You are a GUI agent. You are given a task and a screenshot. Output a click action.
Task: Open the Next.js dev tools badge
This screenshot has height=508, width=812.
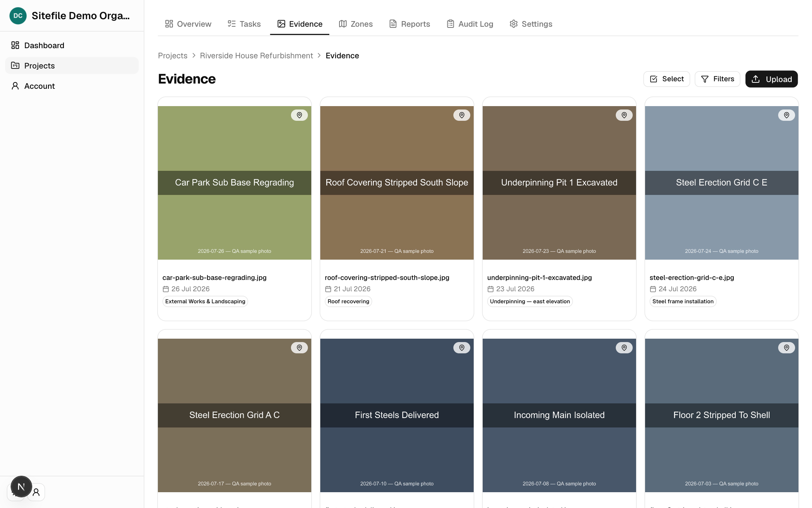[21, 487]
